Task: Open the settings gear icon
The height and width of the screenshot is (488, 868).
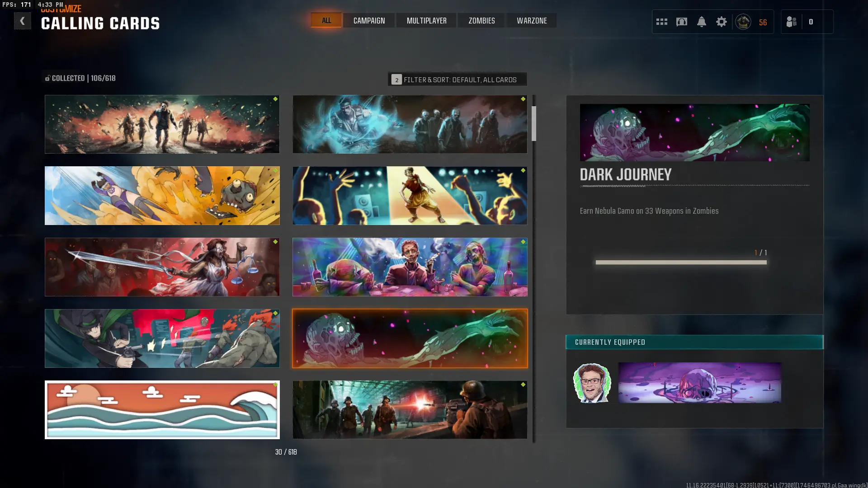Action: [x=721, y=22]
